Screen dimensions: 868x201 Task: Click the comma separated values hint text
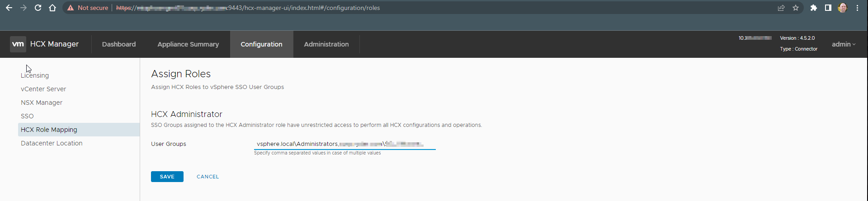(317, 153)
